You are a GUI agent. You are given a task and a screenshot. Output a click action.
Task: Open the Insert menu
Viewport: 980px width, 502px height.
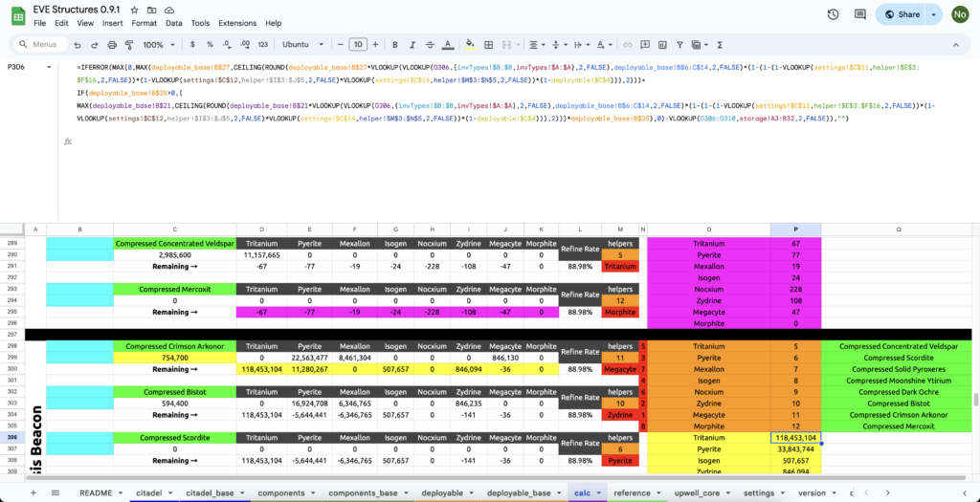[113, 23]
